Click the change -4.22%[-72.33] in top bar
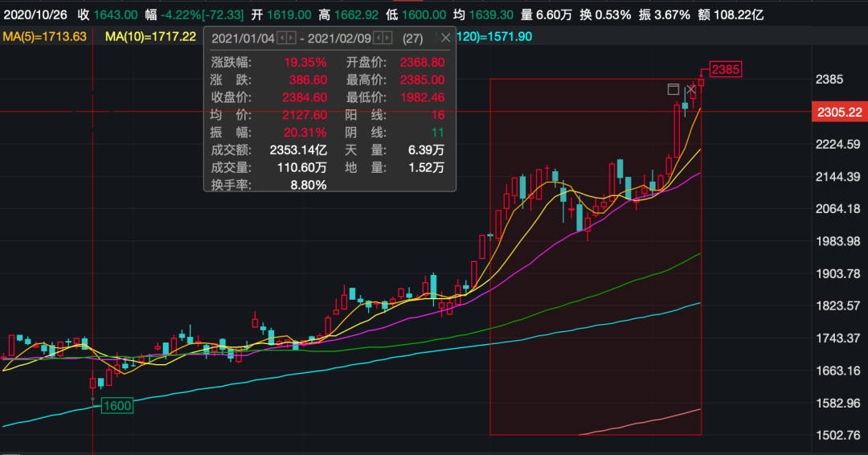 (x=202, y=14)
